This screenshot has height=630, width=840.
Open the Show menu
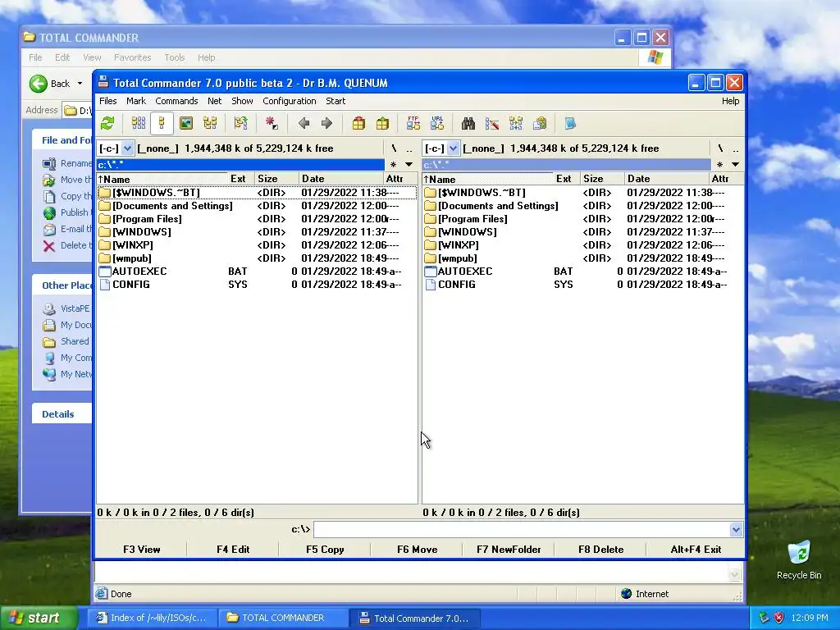(x=242, y=101)
